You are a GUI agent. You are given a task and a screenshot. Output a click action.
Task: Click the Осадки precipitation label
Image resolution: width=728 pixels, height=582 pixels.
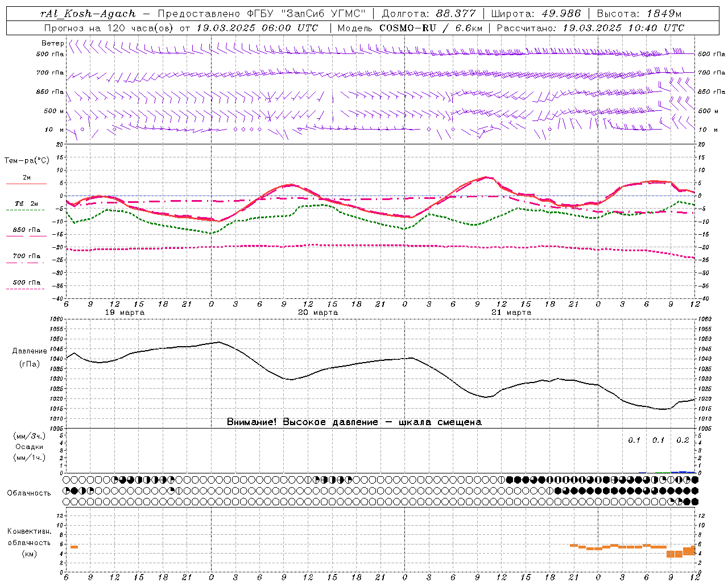pyautogui.click(x=29, y=447)
